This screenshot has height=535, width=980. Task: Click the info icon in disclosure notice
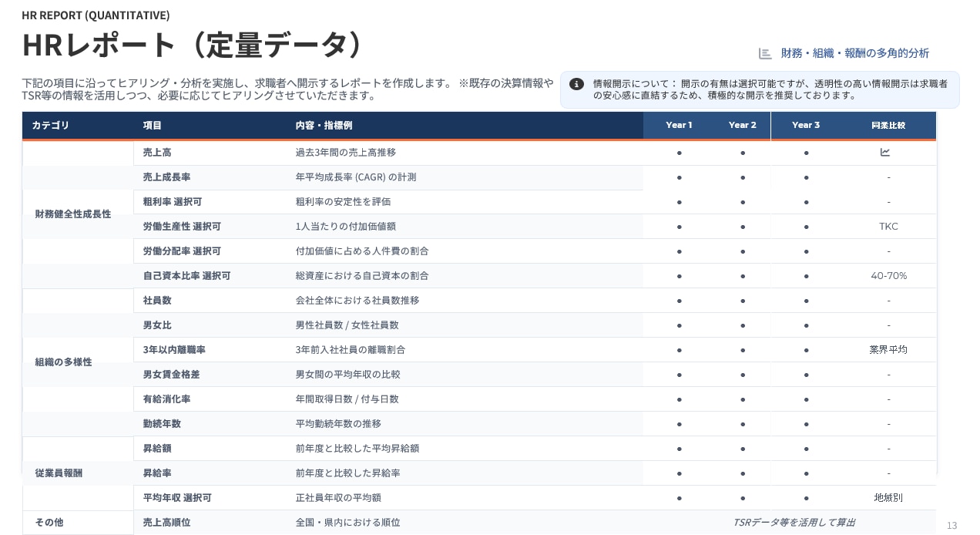(x=576, y=84)
